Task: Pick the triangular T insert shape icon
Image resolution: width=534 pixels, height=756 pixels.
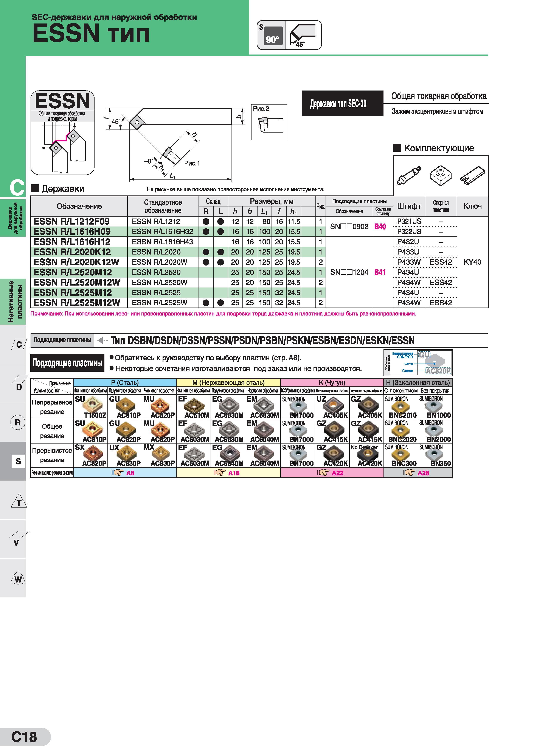Action: 19,501
